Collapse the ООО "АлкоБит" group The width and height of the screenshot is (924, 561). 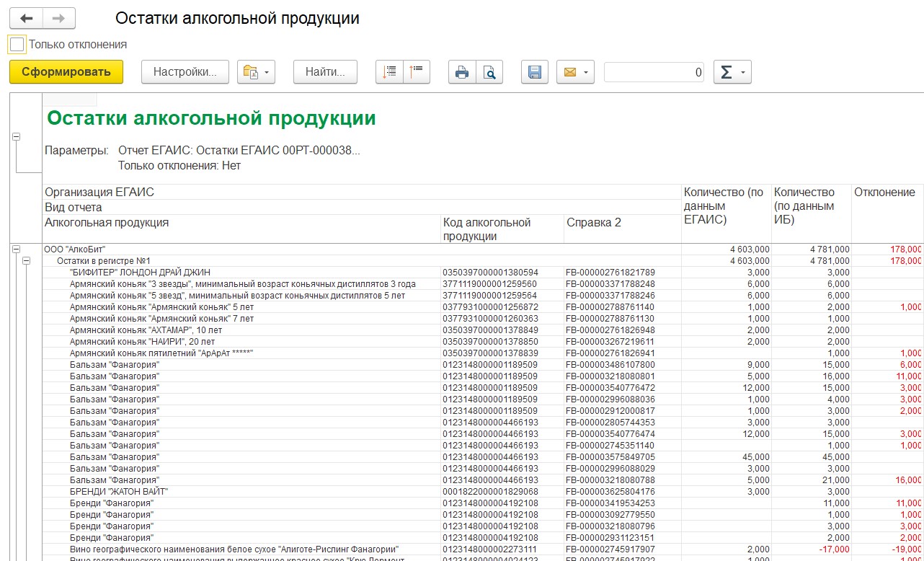tap(16, 249)
